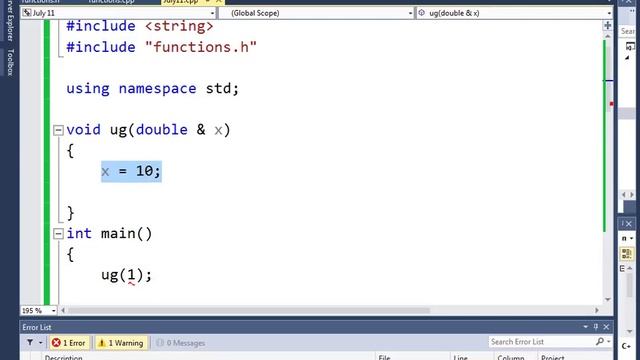The image size is (640, 360).
Task: Click the highlighted x = 10; statement
Action: (x=131, y=171)
